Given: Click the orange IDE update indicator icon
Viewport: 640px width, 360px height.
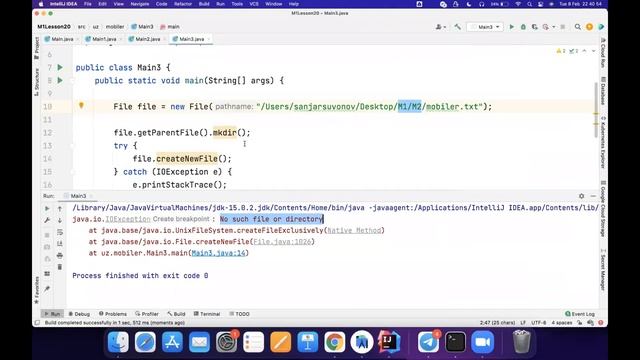Looking at the screenshot, I should pyautogui.click(x=589, y=27).
